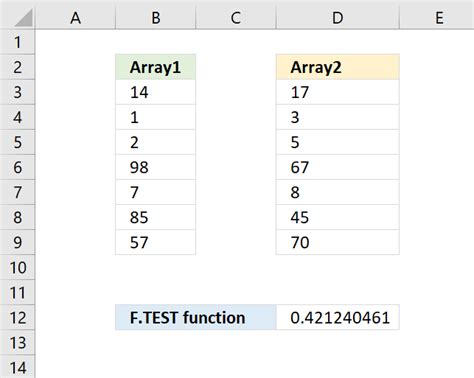The width and height of the screenshot is (474, 378).
Task: Select row 1 header
Action: (17, 42)
